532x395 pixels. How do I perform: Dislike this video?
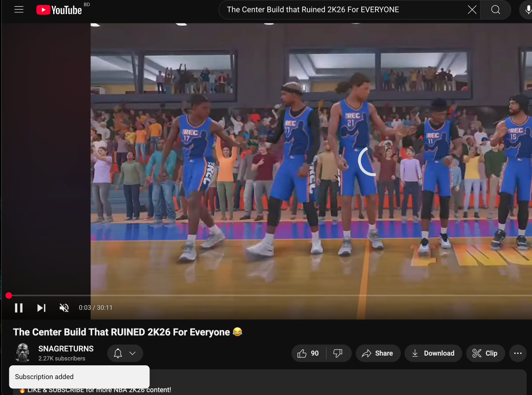point(338,353)
